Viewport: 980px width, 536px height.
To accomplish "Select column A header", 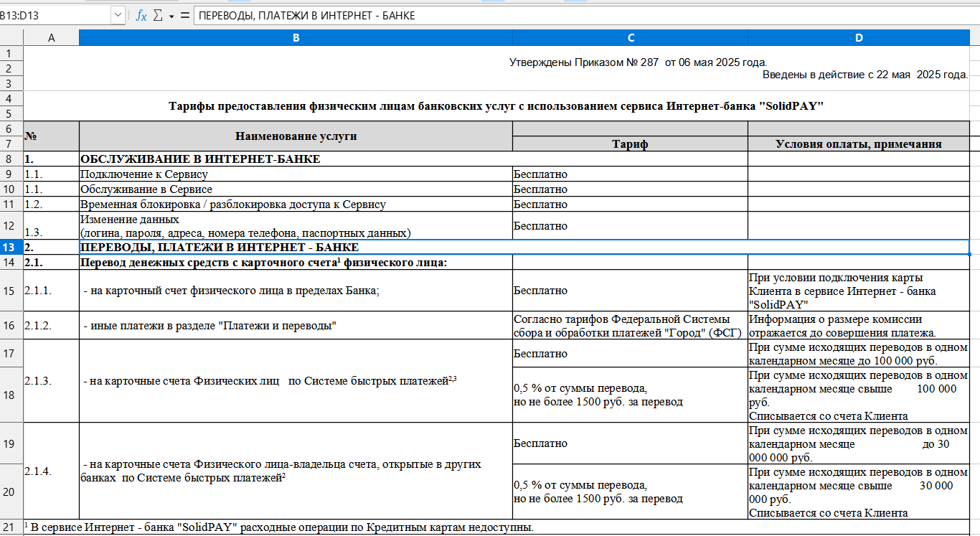I will pos(51,38).
